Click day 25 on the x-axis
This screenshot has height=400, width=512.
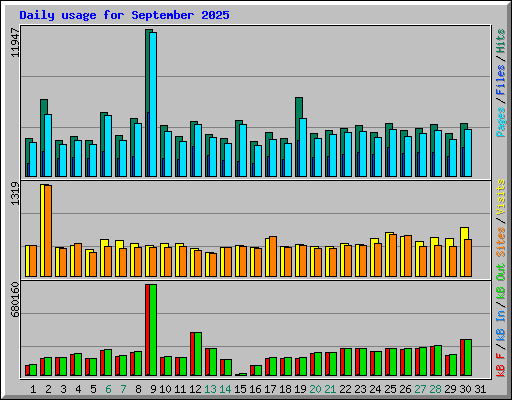point(390,389)
